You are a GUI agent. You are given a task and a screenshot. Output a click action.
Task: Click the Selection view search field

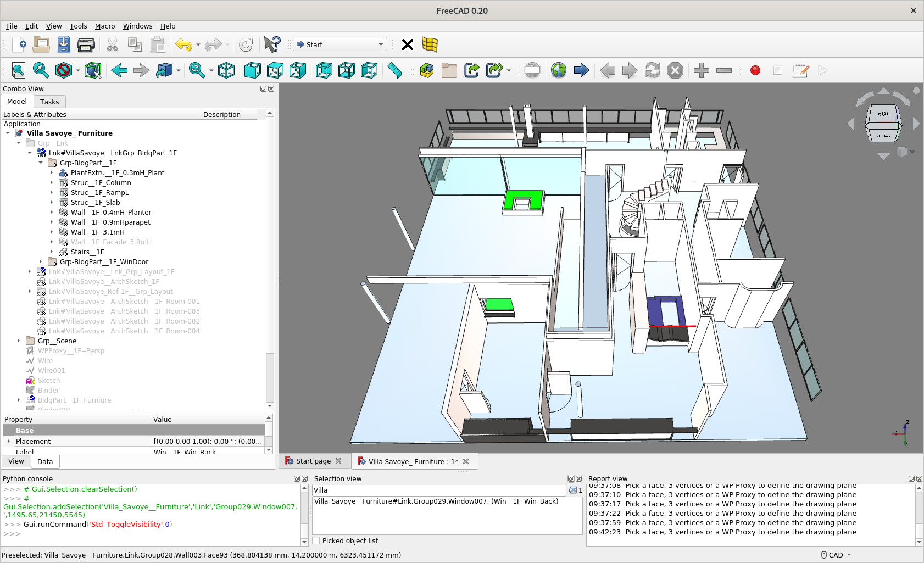click(439, 490)
